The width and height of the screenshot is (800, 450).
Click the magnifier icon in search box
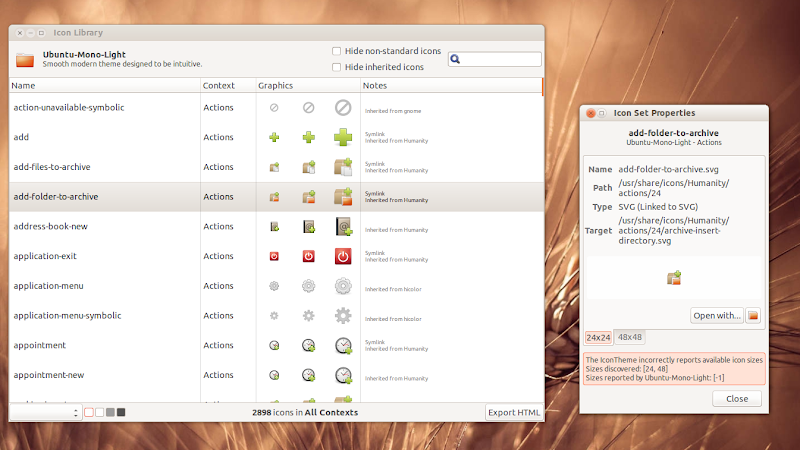[x=455, y=59]
